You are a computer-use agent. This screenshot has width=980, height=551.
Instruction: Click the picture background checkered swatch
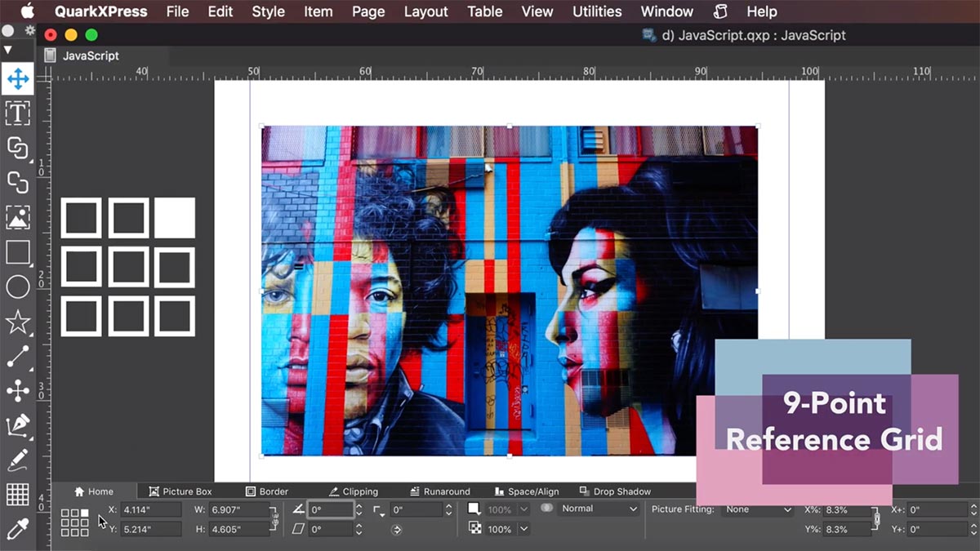pyautogui.click(x=474, y=528)
